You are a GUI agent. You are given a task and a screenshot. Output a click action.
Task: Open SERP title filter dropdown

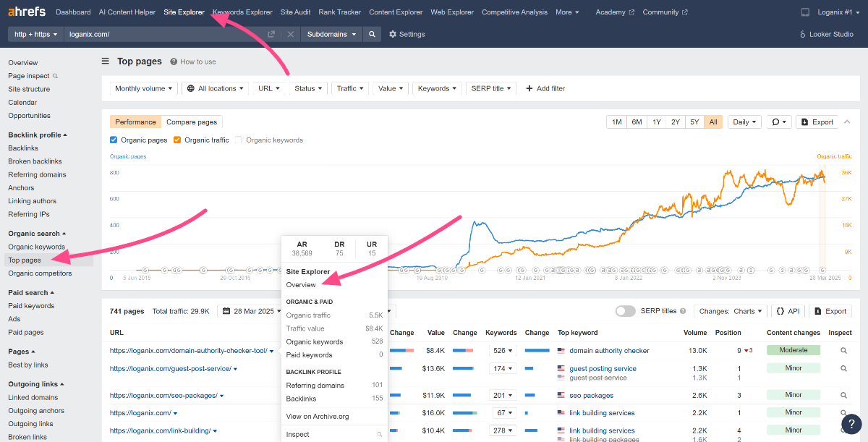(x=491, y=88)
